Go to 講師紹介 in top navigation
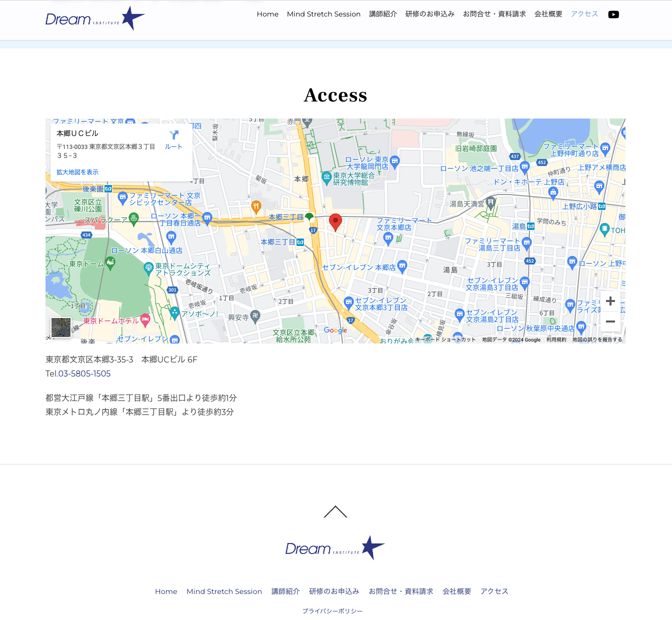Viewport: 672px width, 620px height. coord(383,14)
